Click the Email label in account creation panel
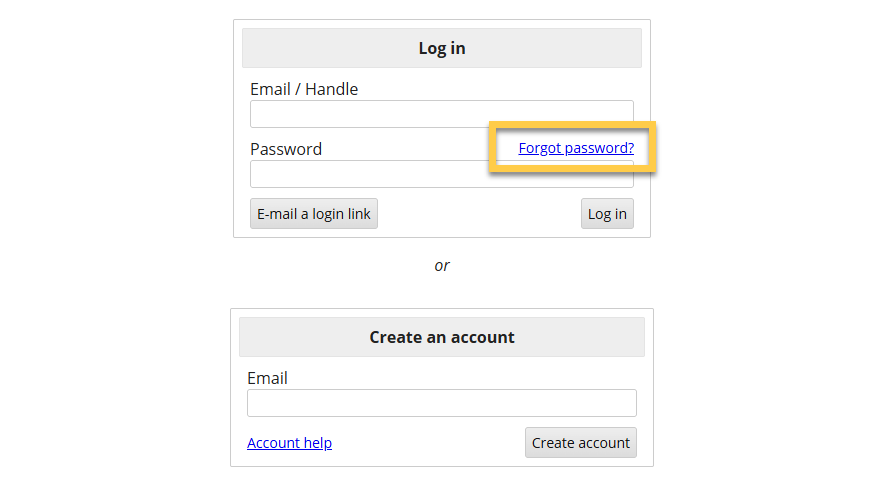This screenshot has width=894, height=491. [267, 378]
